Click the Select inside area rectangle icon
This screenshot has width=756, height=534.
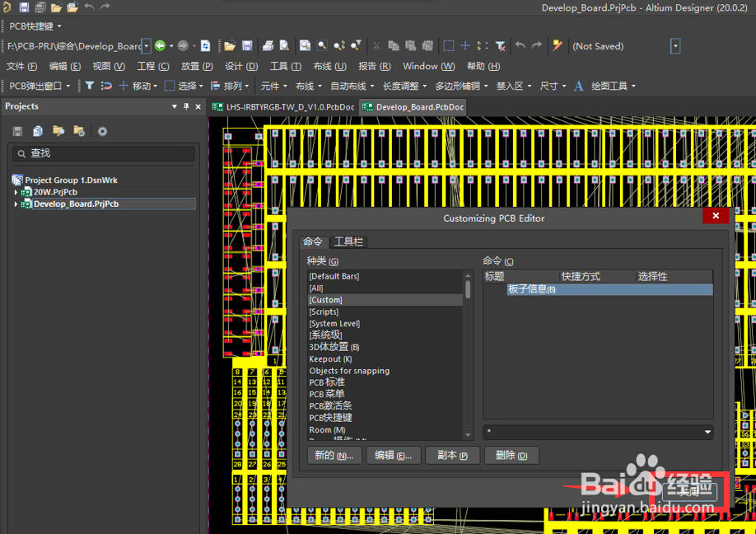pyautogui.click(x=448, y=46)
